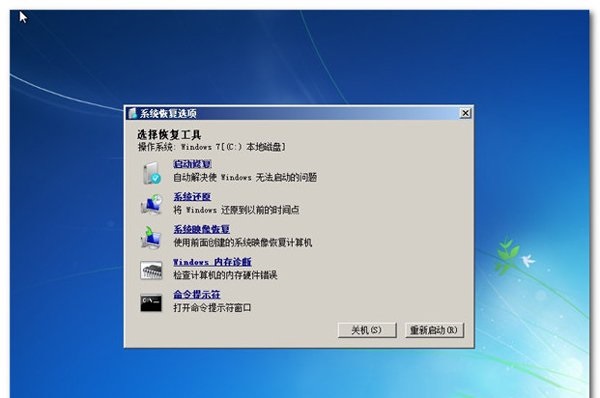
Task: Click the 命令提示符 console icon
Action: click(x=151, y=303)
